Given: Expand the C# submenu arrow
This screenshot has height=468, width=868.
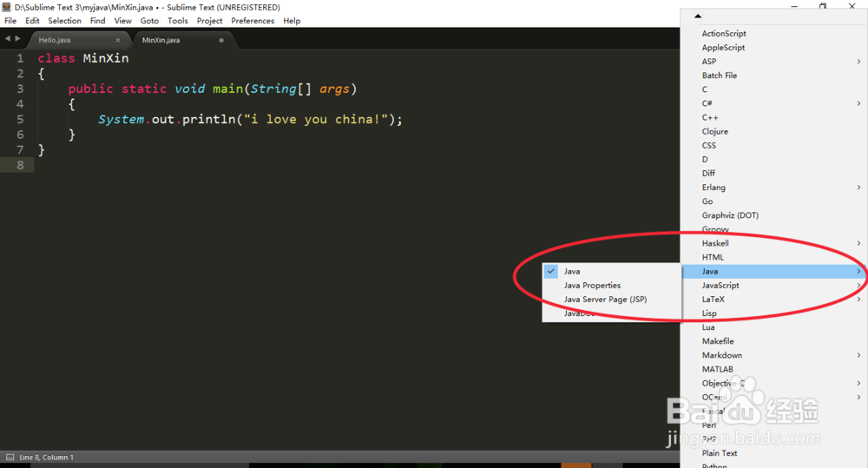Looking at the screenshot, I should point(858,103).
